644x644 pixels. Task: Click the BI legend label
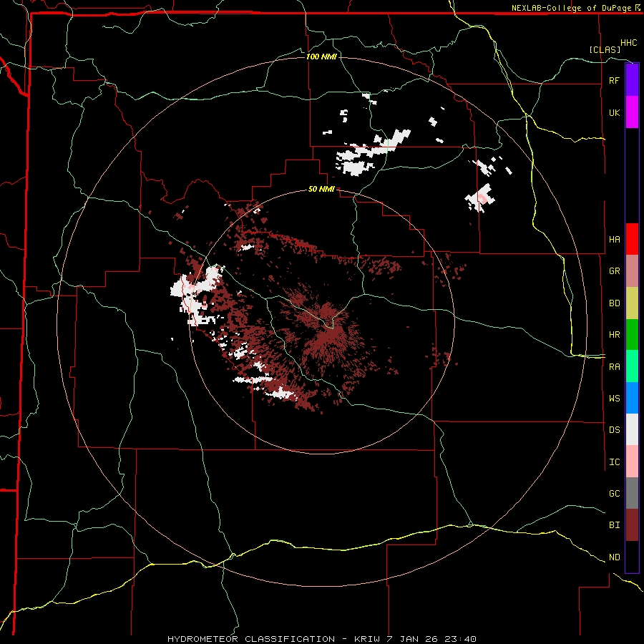614,525
